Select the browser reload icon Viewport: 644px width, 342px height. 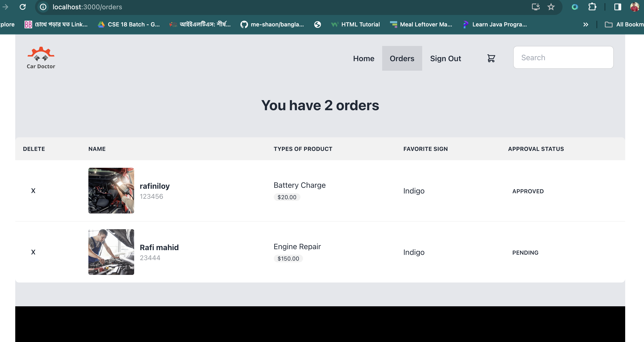tap(23, 7)
